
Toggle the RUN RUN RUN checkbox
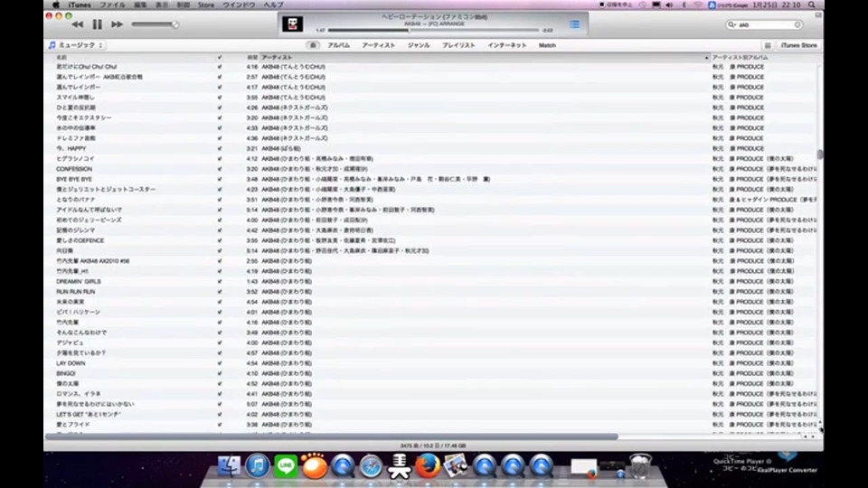(220, 292)
